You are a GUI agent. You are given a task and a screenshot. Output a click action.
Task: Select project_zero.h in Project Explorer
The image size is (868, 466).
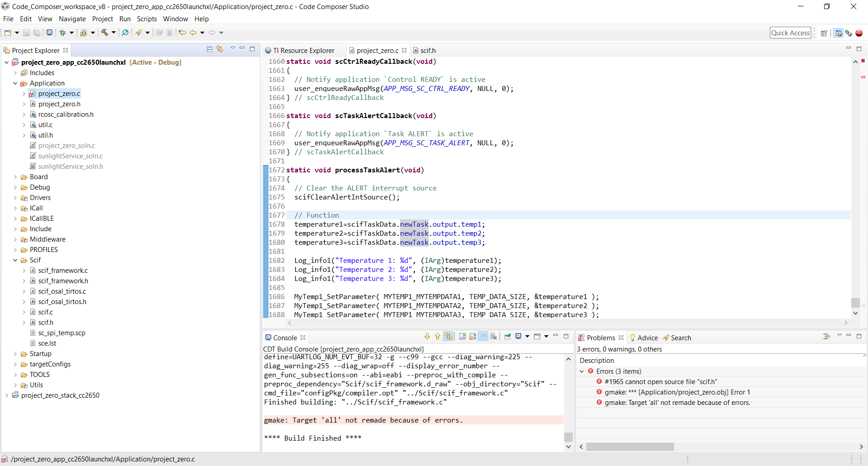tap(59, 104)
